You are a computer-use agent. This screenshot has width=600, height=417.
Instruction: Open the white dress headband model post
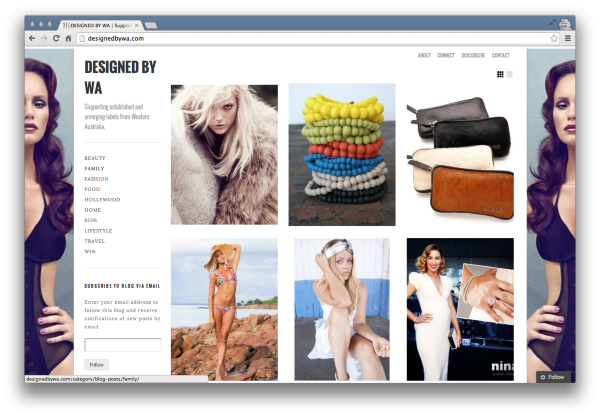point(342,309)
